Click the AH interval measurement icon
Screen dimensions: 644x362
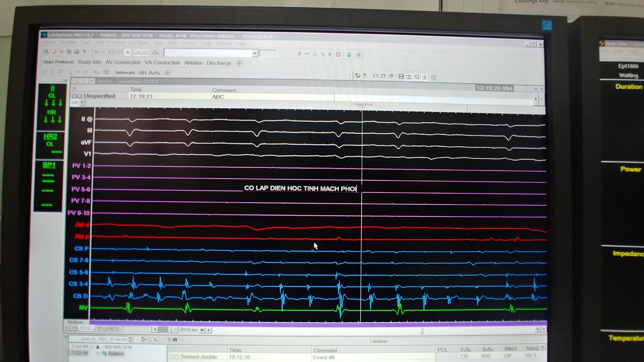[142, 73]
